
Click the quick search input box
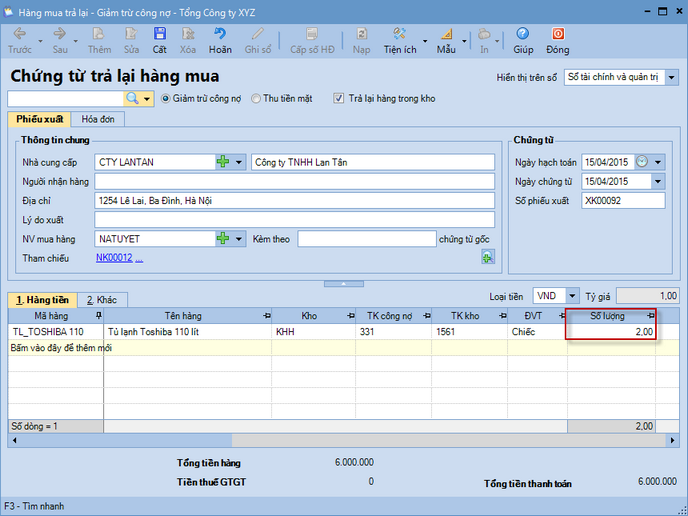click(x=65, y=99)
